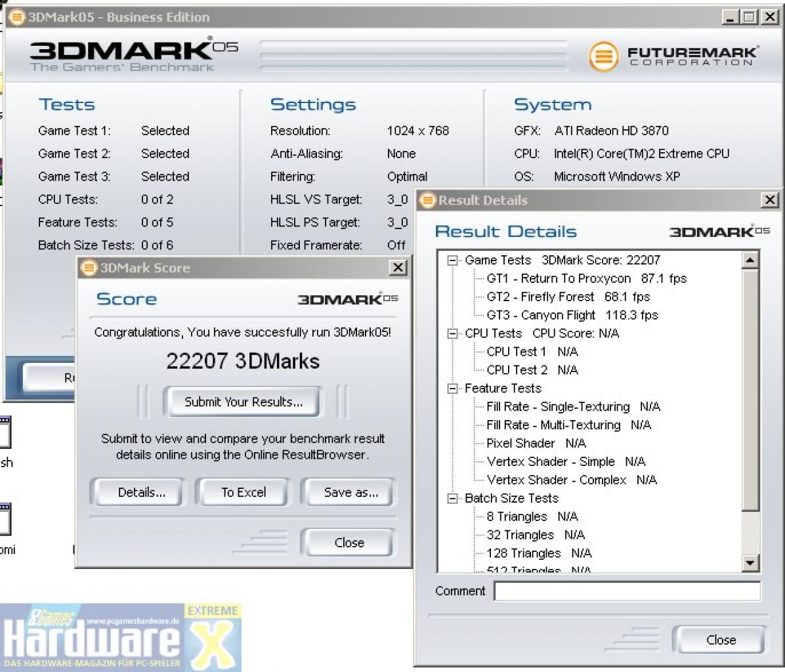785x672 pixels.
Task: Click the Result Details vertical scrollbar thumb
Action: click(750, 390)
